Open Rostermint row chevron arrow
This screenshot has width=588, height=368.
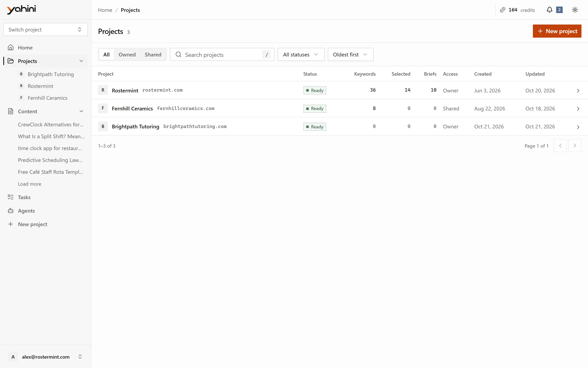pos(578,91)
